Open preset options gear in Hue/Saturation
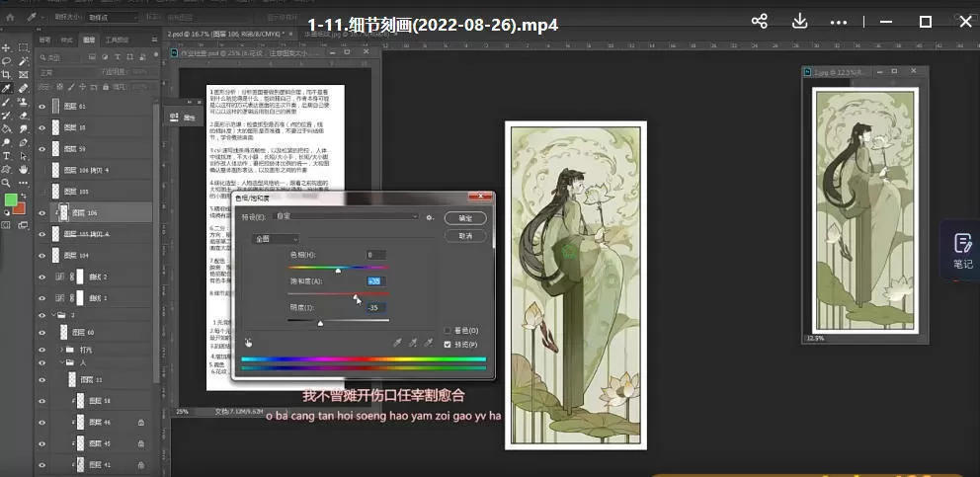This screenshot has height=477, width=980. click(430, 217)
